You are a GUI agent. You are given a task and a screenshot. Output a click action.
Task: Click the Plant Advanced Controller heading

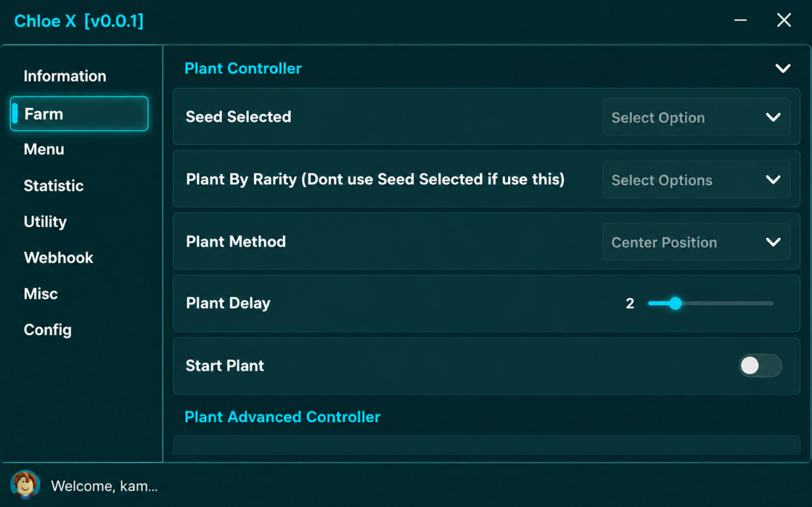[x=282, y=417]
